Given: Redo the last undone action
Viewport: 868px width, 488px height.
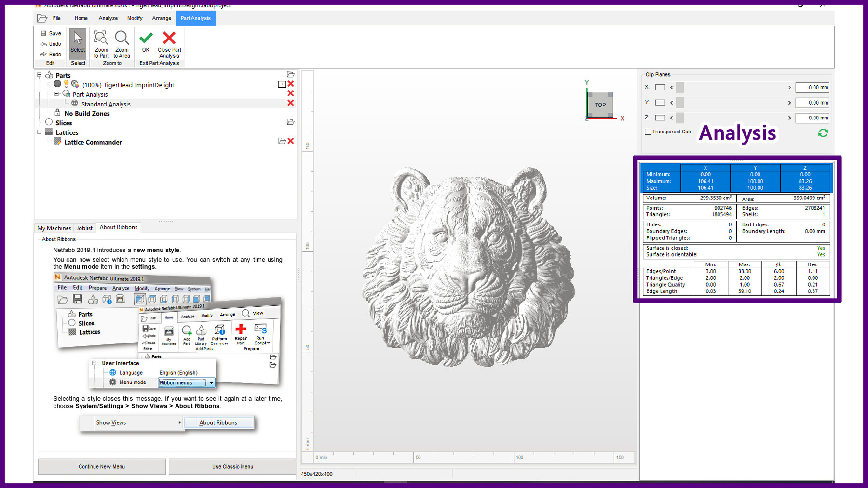Looking at the screenshot, I should 51,54.
